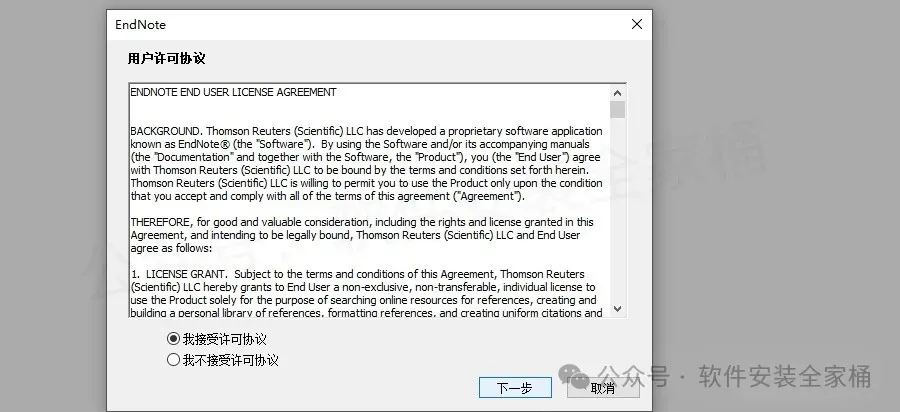Click the license text scrollbar thumb
This screenshot has height=412, width=900.
tap(618, 110)
